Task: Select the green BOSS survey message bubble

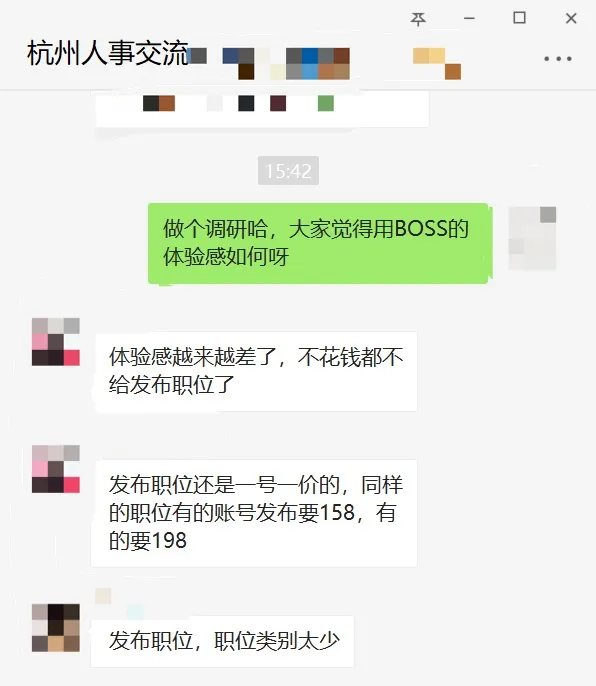Action: coord(318,243)
